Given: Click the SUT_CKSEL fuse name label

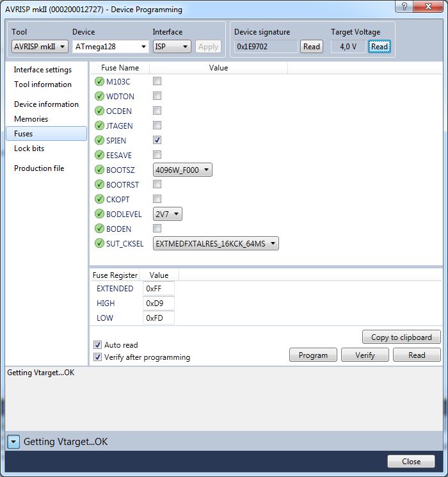Looking at the screenshot, I should (125, 244).
